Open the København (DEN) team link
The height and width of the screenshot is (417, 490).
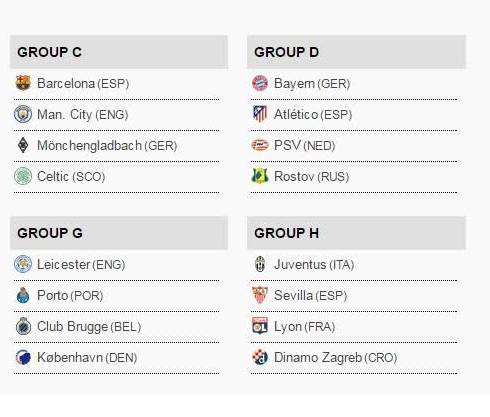tap(87, 358)
